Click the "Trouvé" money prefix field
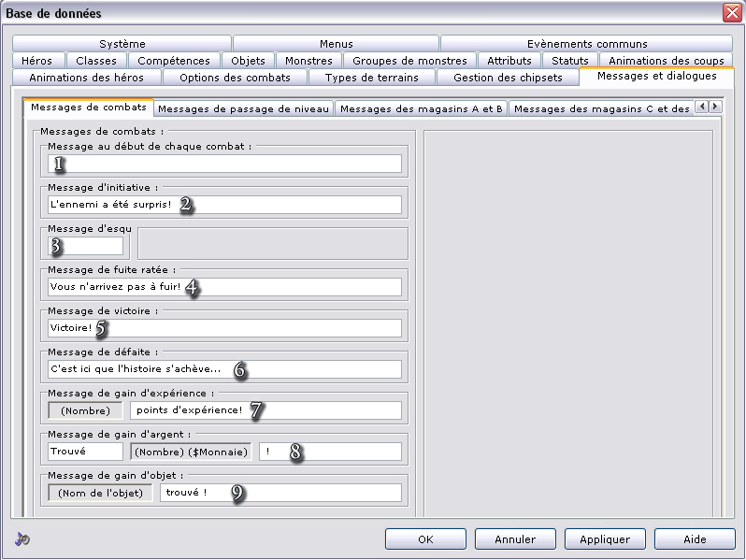 (85, 452)
